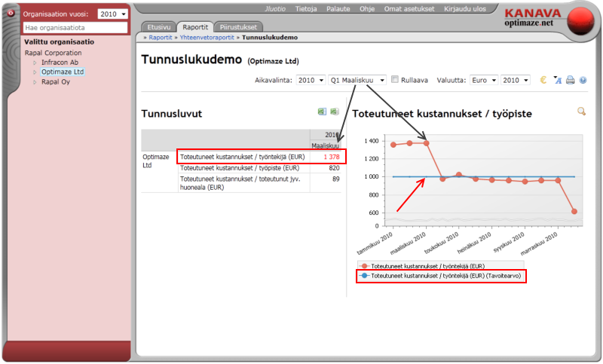Enlarge the chart with the magnifier icon

click(581, 112)
